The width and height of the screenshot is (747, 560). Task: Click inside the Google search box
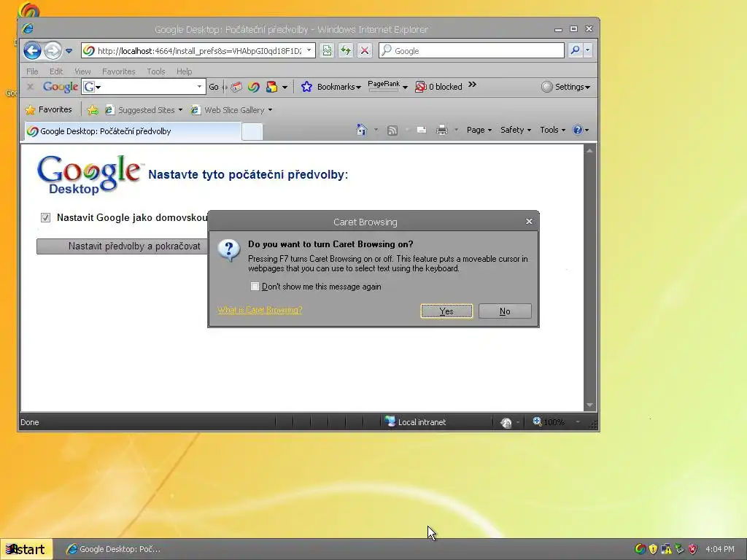coord(472,50)
